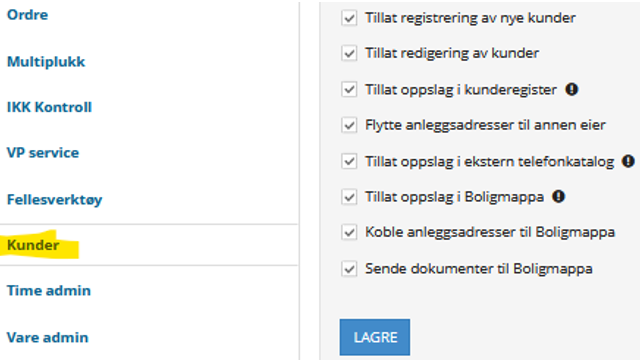The image size is (640, 360).
Task: Go to VP service settings
Action: click(x=43, y=153)
